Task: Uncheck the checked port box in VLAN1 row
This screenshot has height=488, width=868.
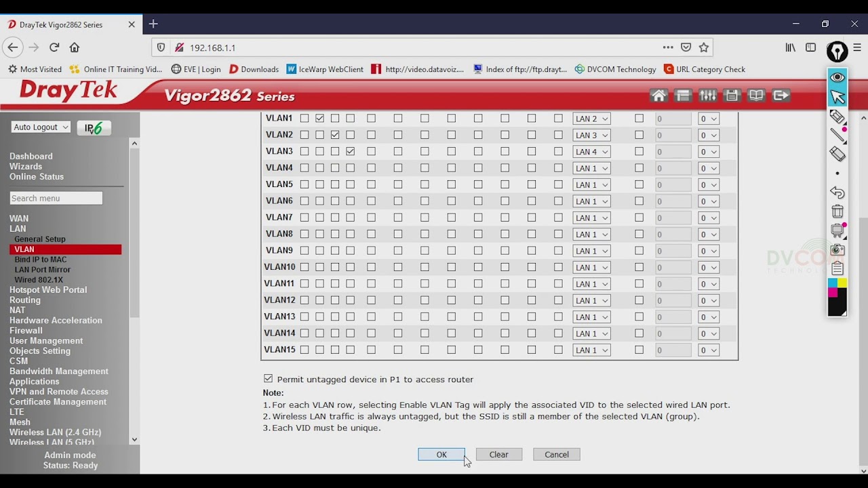Action: point(319,118)
